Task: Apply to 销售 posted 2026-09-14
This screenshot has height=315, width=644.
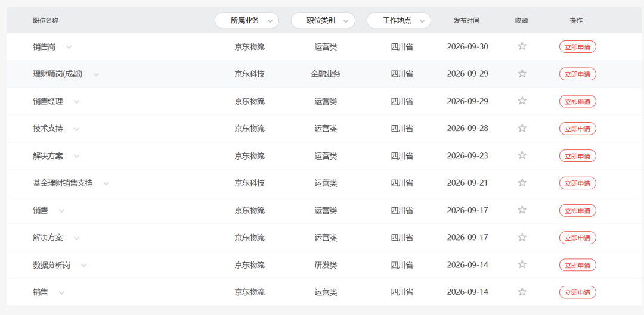Action: pos(577,292)
